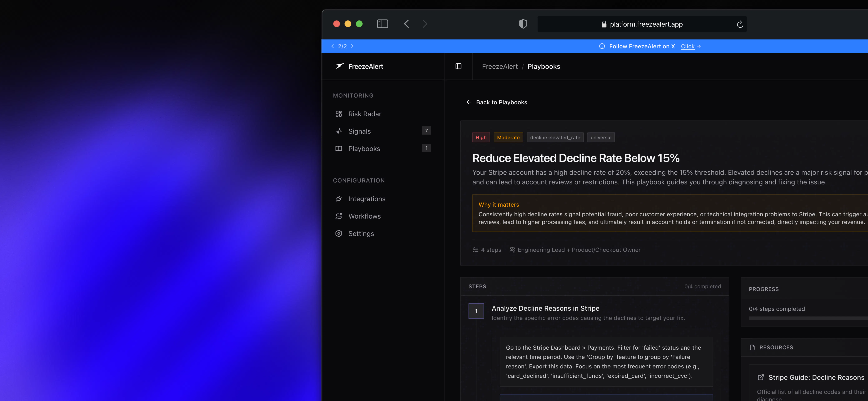868x401 pixels.
Task: Click the universal tag
Action: (601, 137)
